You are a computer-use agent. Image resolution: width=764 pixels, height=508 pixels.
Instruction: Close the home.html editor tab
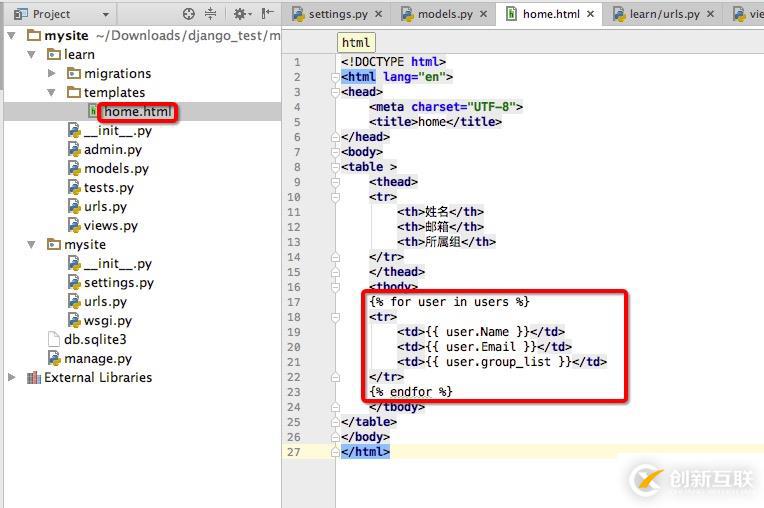(590, 14)
